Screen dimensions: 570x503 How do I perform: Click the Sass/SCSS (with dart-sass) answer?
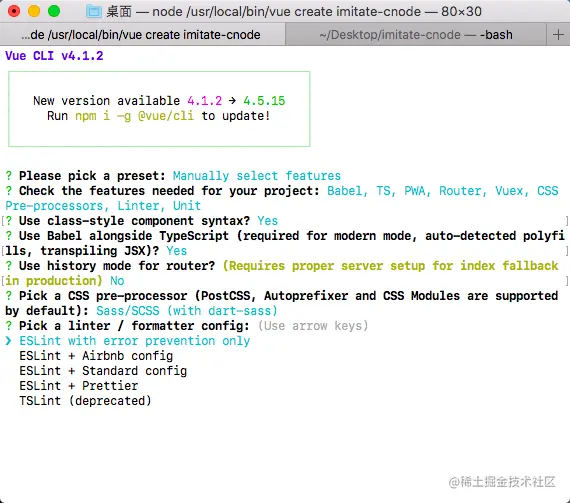pos(186,311)
